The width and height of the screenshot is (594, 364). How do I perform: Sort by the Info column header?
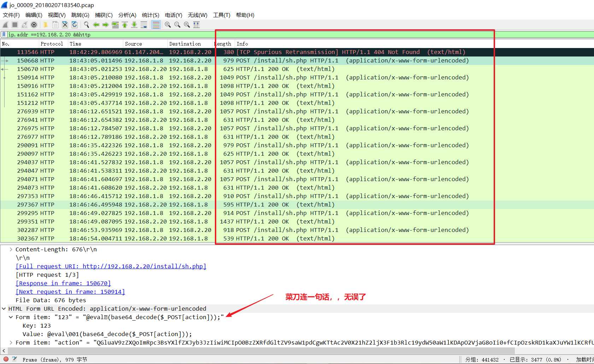coord(413,44)
